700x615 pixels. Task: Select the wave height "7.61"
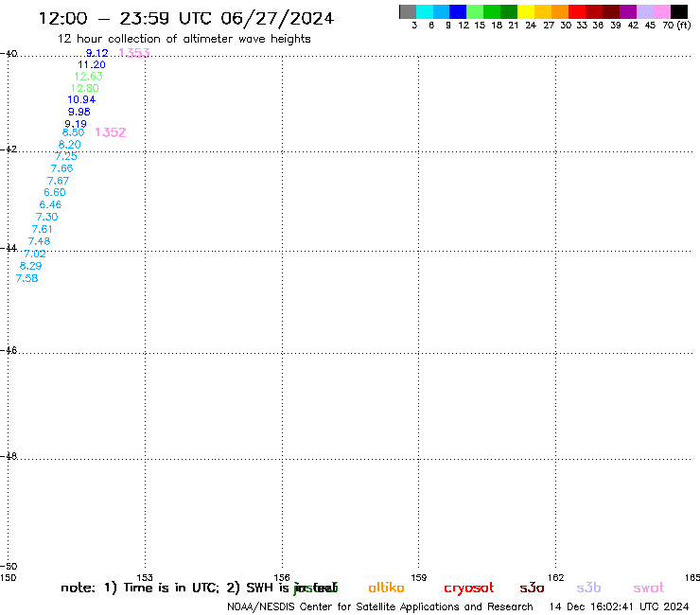coord(42,230)
